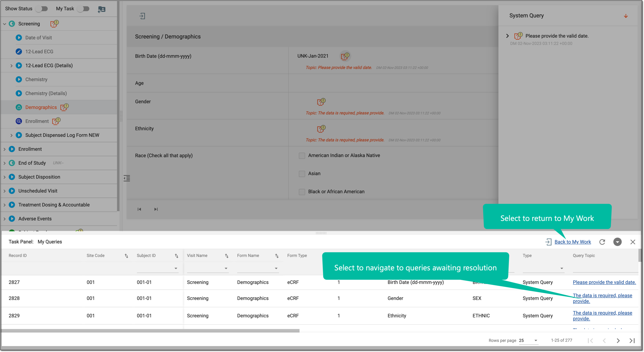The height and width of the screenshot is (352, 644).
Task: Expand Subject Dispensed Log Form NEW
Action: click(x=11, y=135)
